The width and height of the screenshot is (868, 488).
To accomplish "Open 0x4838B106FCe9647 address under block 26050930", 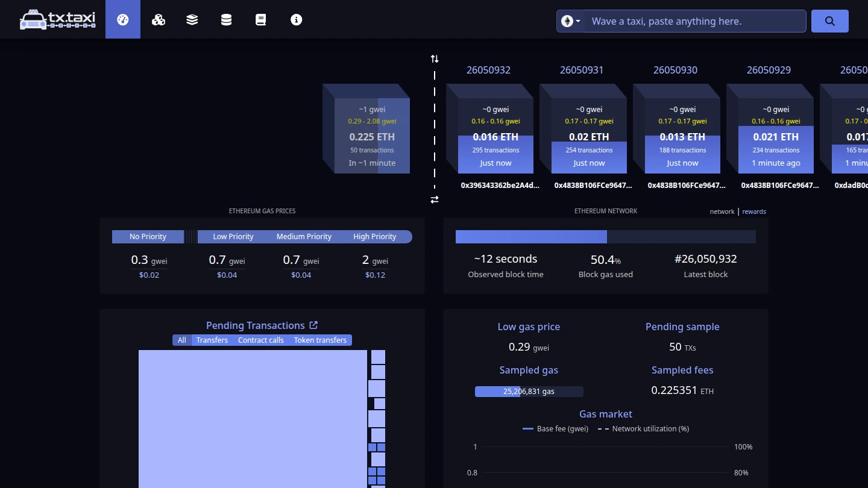I will click(687, 186).
